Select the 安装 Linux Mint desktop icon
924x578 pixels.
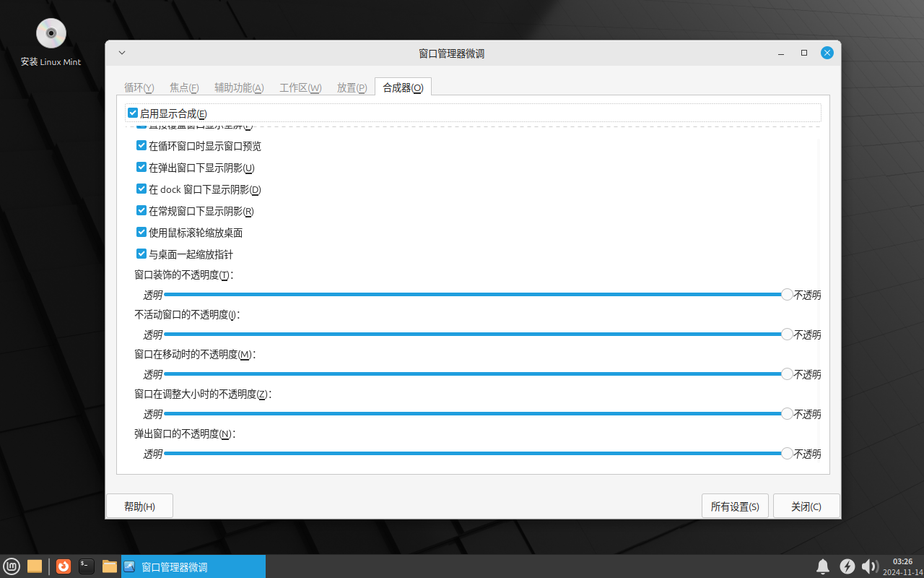click(x=51, y=43)
